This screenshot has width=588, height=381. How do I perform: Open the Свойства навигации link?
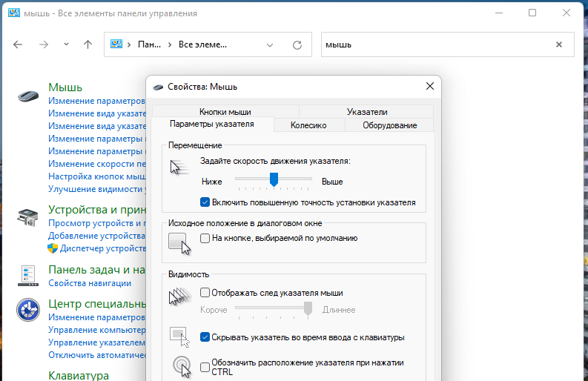click(x=90, y=282)
